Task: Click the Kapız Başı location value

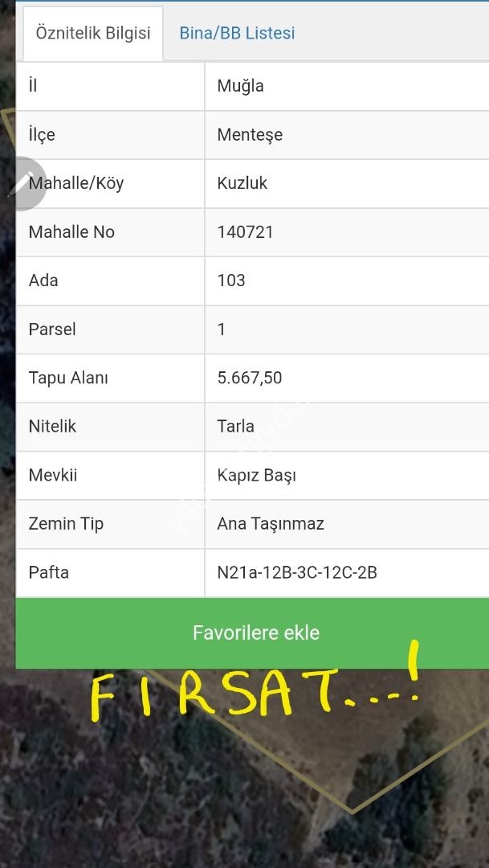Action: [x=256, y=475]
